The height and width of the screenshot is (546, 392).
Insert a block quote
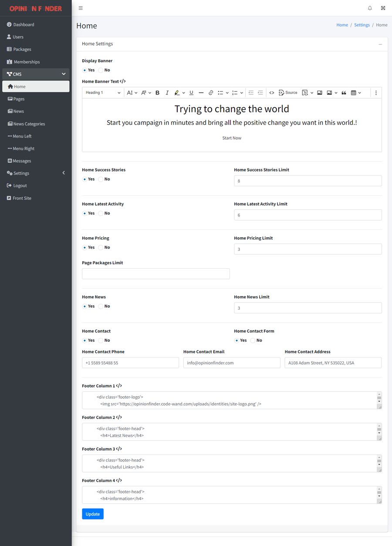[344, 93]
